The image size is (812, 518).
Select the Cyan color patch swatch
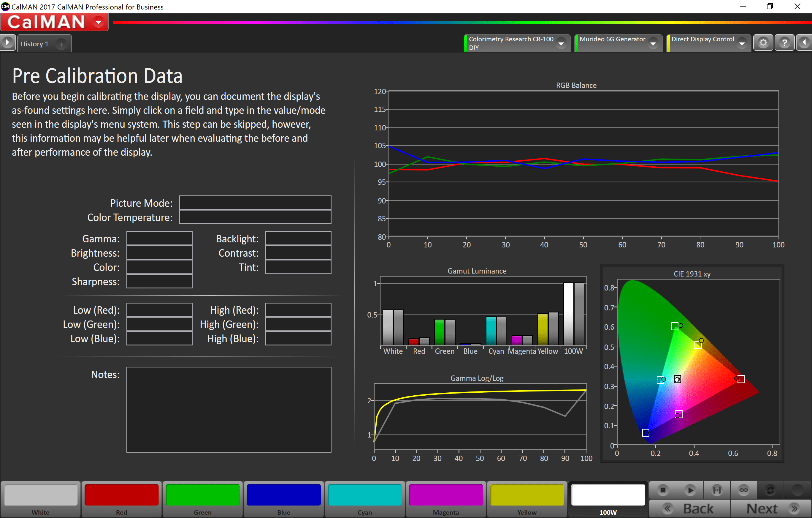364,495
